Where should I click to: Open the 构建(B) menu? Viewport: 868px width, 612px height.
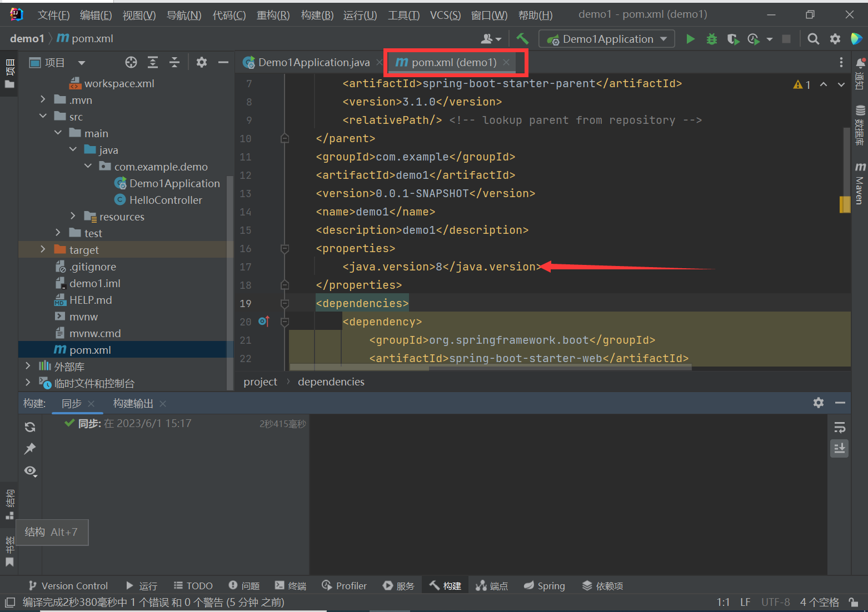click(317, 15)
